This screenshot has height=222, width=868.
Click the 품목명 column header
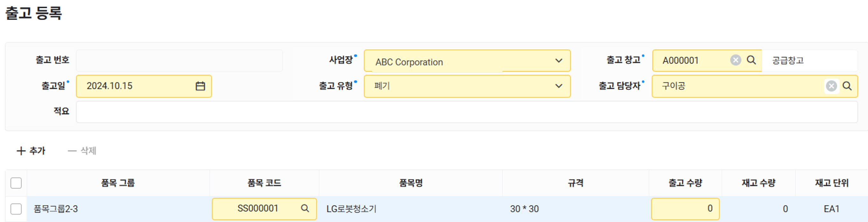click(410, 183)
